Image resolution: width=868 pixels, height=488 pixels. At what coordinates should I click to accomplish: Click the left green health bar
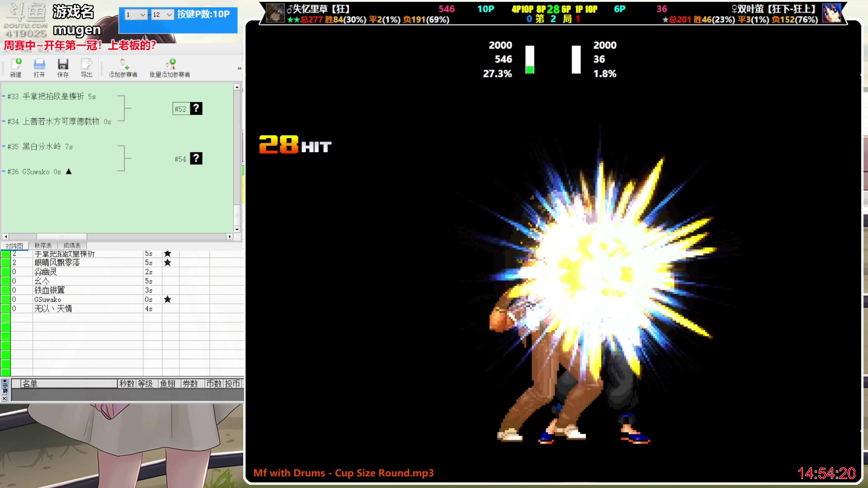coord(529,59)
